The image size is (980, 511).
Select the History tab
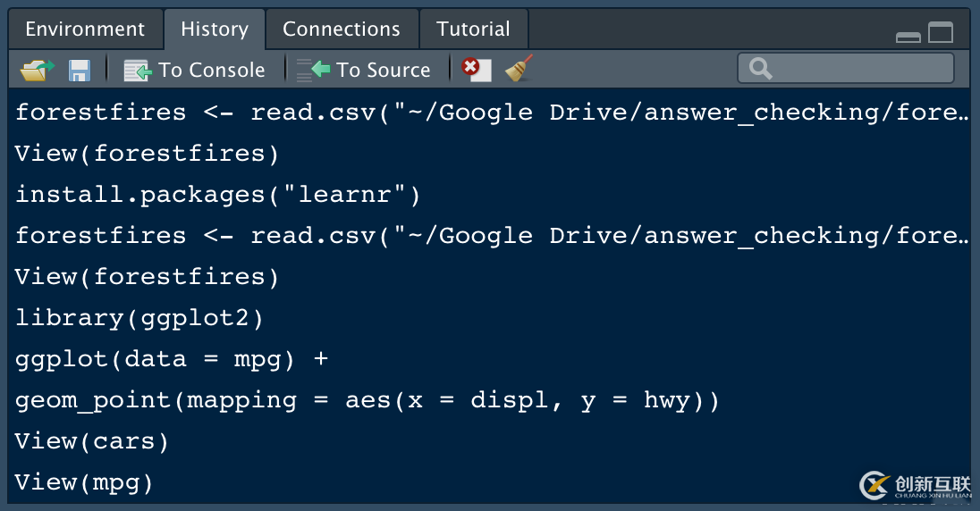click(x=215, y=29)
